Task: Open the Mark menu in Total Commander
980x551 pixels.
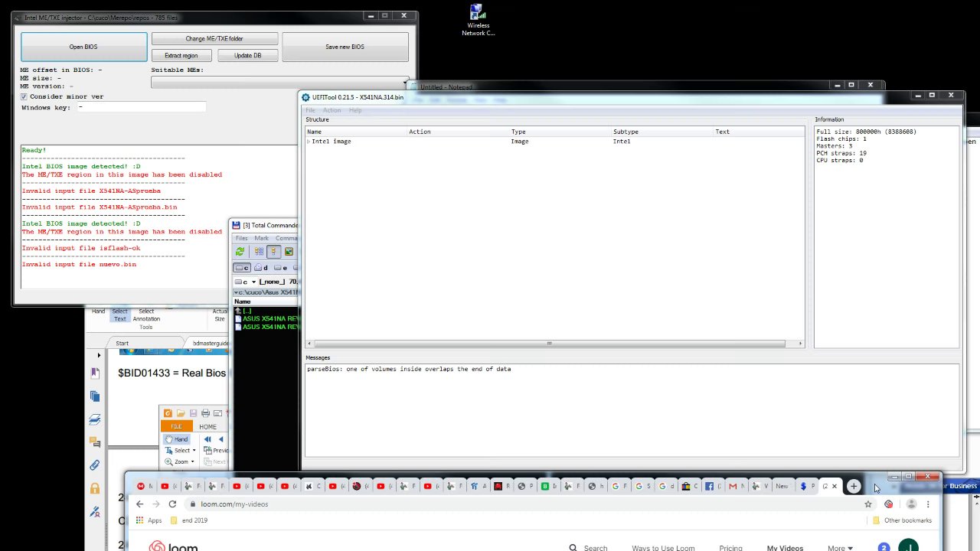Action: point(262,238)
